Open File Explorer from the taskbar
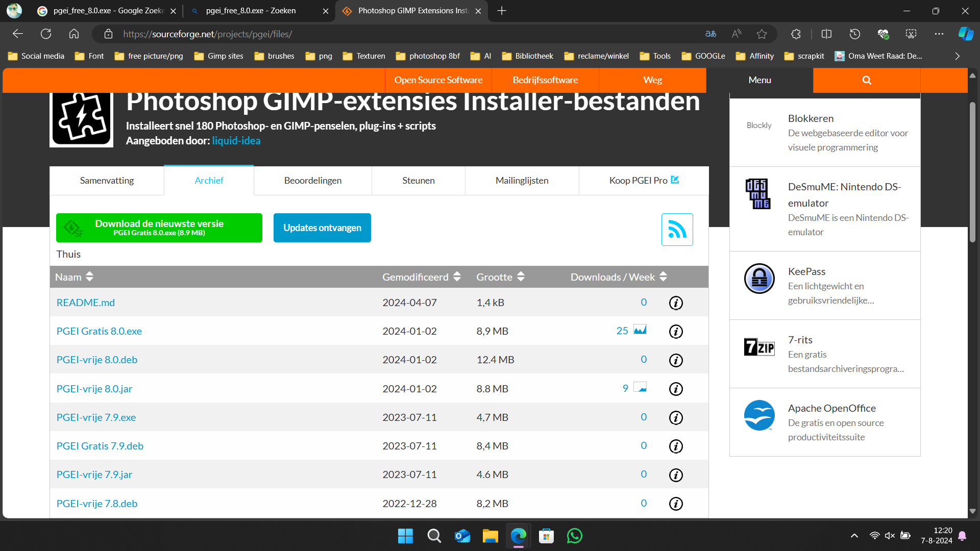The image size is (980, 551). 490,536
